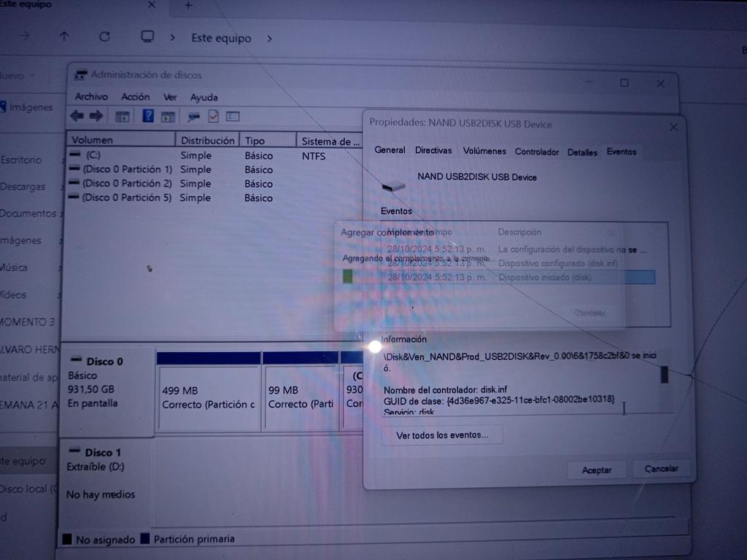Switch to the Controlador tab
The width and height of the screenshot is (747, 560).
tap(537, 152)
